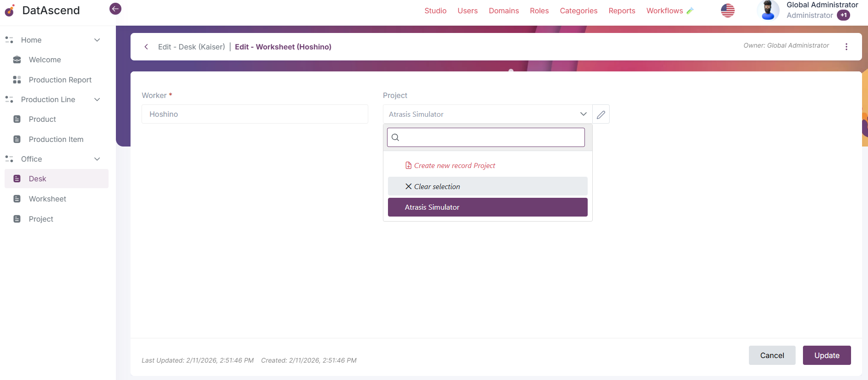
Task: Click the search magnifier icon in dropdown
Action: 396,137
